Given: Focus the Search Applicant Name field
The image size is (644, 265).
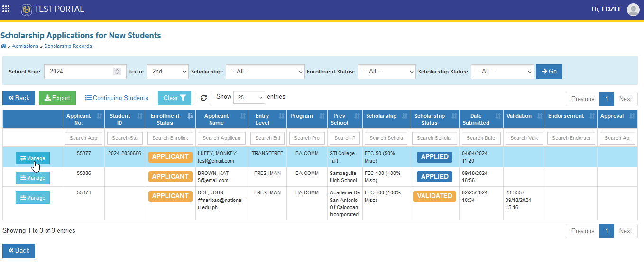Looking at the screenshot, I should coord(222,138).
